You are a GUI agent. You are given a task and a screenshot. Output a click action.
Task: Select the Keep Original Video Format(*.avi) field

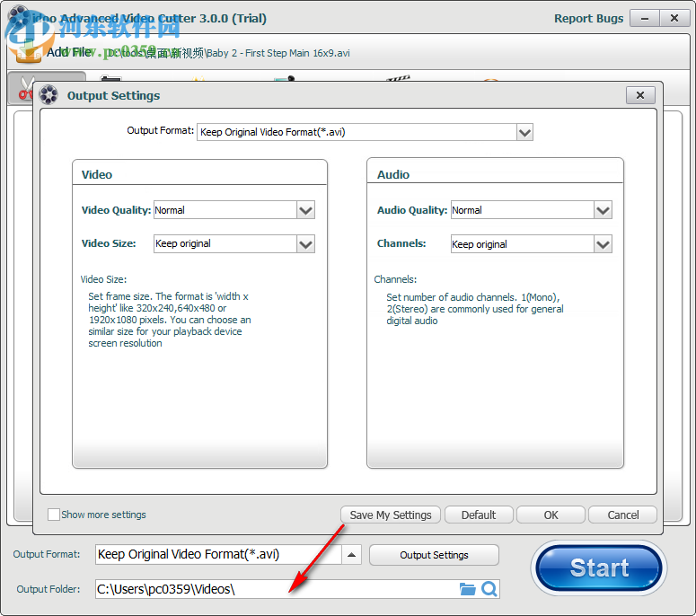point(357,132)
